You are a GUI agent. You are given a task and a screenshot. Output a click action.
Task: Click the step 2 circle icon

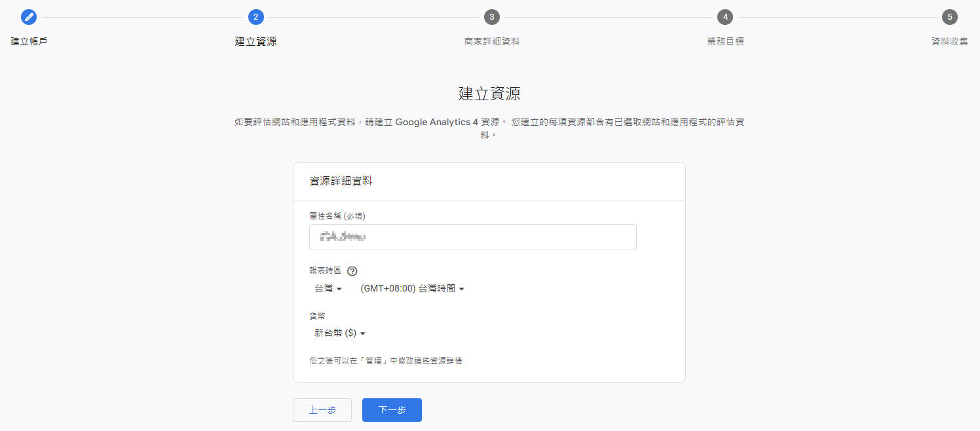[256, 17]
